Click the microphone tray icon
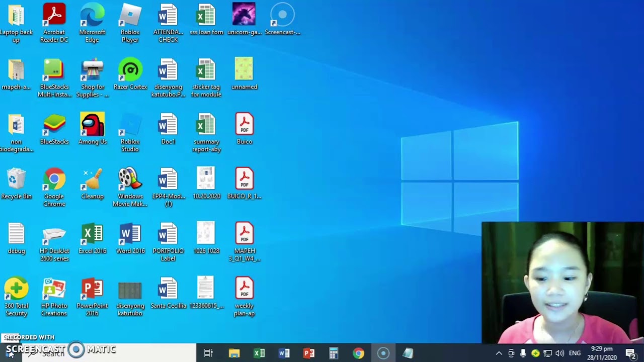644x362 pixels. [x=523, y=353]
